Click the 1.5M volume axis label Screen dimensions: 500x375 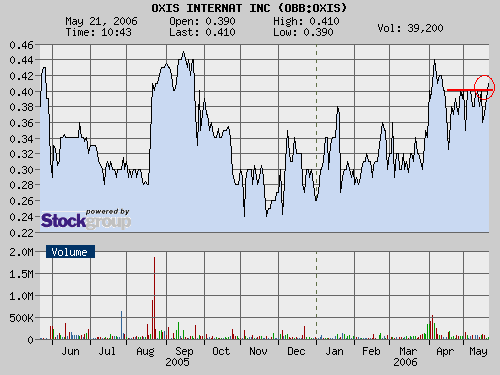[x=21, y=274]
